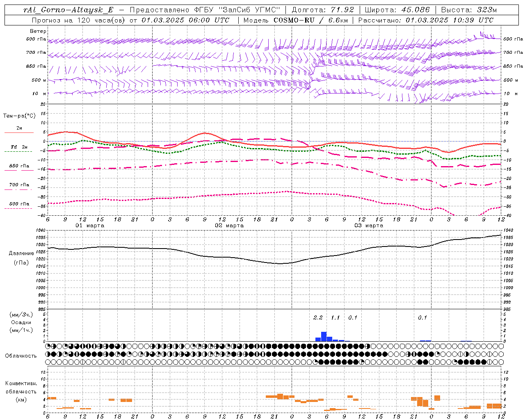Select the (км) unit under convective cloudiness
525x420 pixels.
tap(21, 399)
